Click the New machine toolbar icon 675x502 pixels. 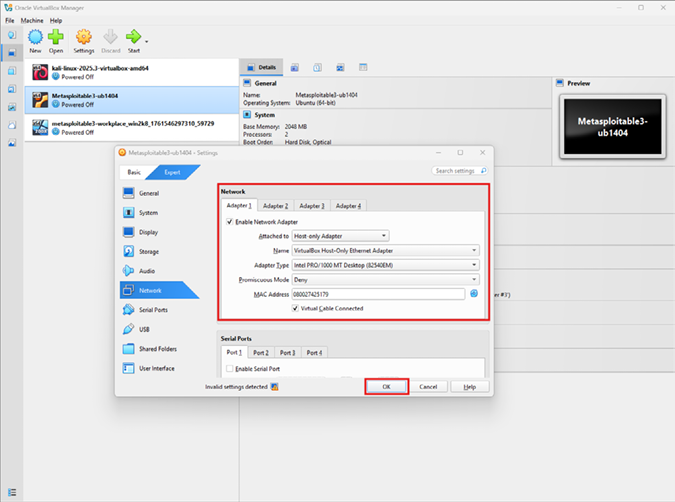[x=35, y=37]
